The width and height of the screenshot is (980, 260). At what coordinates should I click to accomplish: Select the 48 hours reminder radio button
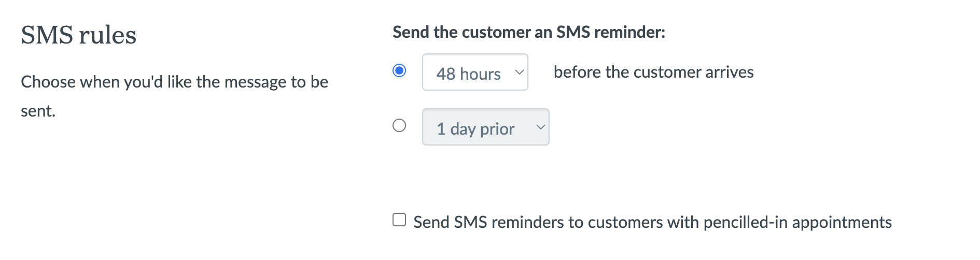pyautogui.click(x=399, y=70)
